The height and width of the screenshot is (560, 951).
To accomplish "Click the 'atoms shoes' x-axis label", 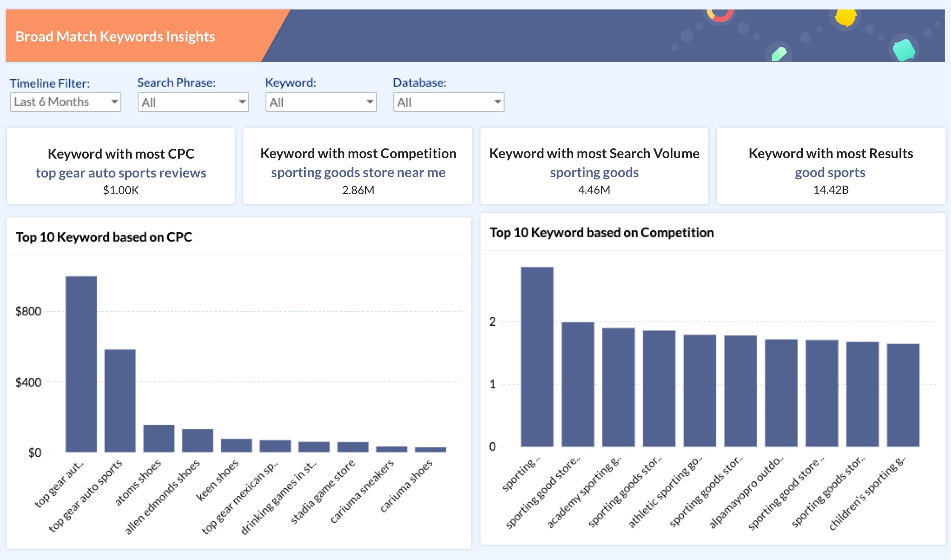I will pyautogui.click(x=138, y=483).
